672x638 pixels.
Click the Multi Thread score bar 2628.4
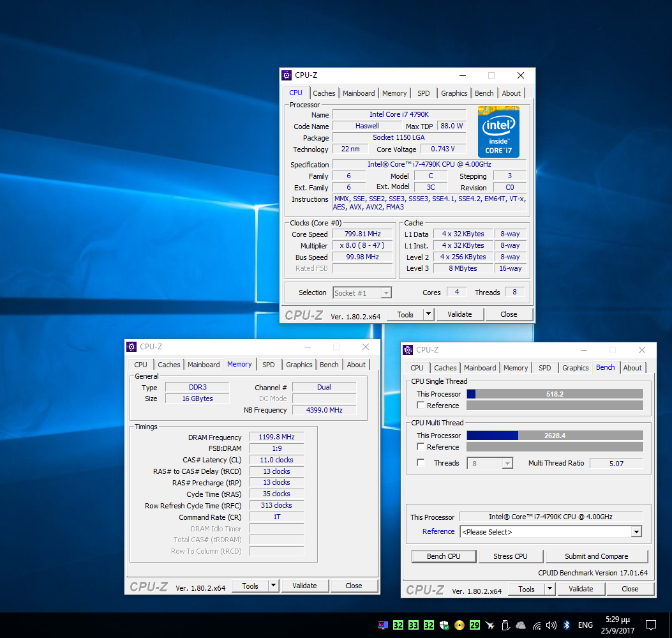pyautogui.click(x=555, y=436)
